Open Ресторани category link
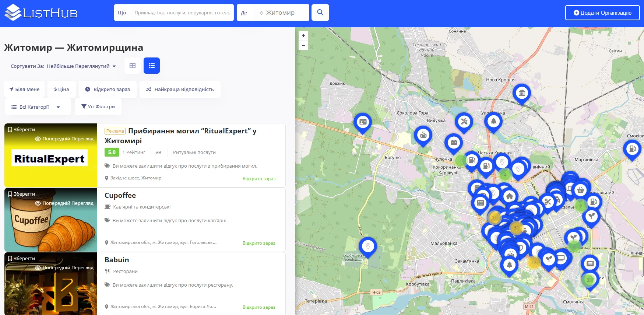The width and height of the screenshot is (644, 315). (x=125, y=272)
